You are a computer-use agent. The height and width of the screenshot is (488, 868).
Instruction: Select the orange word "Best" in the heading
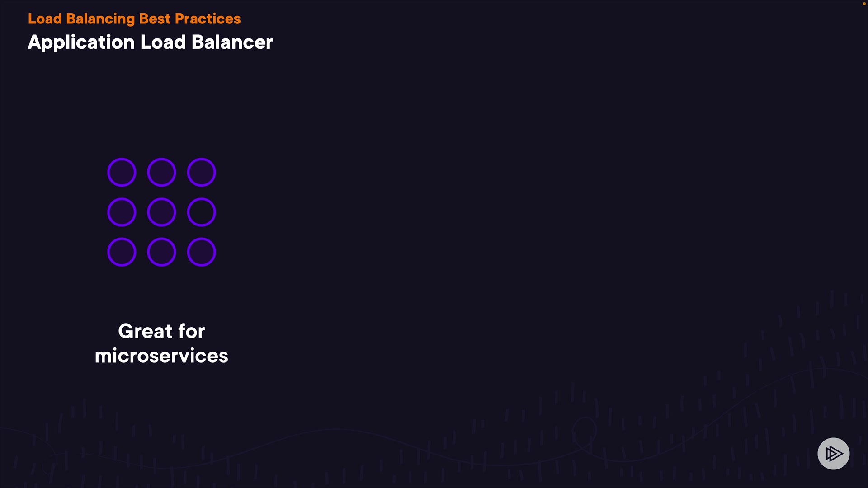coord(155,19)
